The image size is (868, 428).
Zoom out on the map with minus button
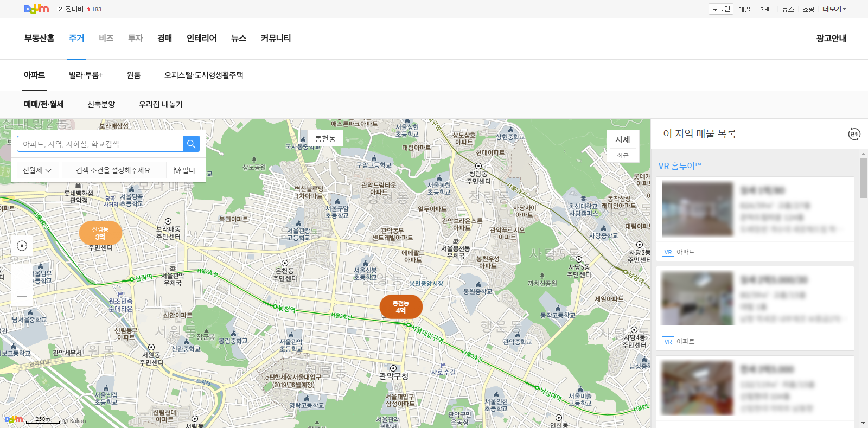click(22, 296)
